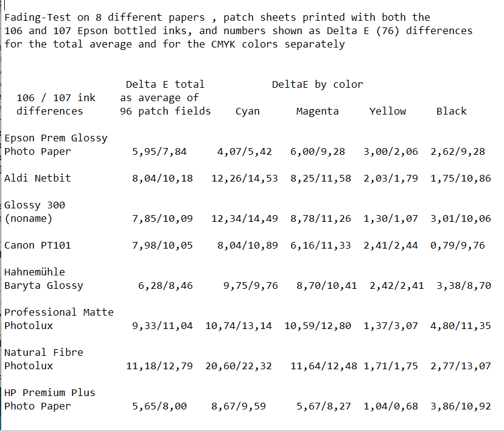The image size is (504, 432).
Task: Click the 'Natural Fibre' text line
Action: coord(43,352)
